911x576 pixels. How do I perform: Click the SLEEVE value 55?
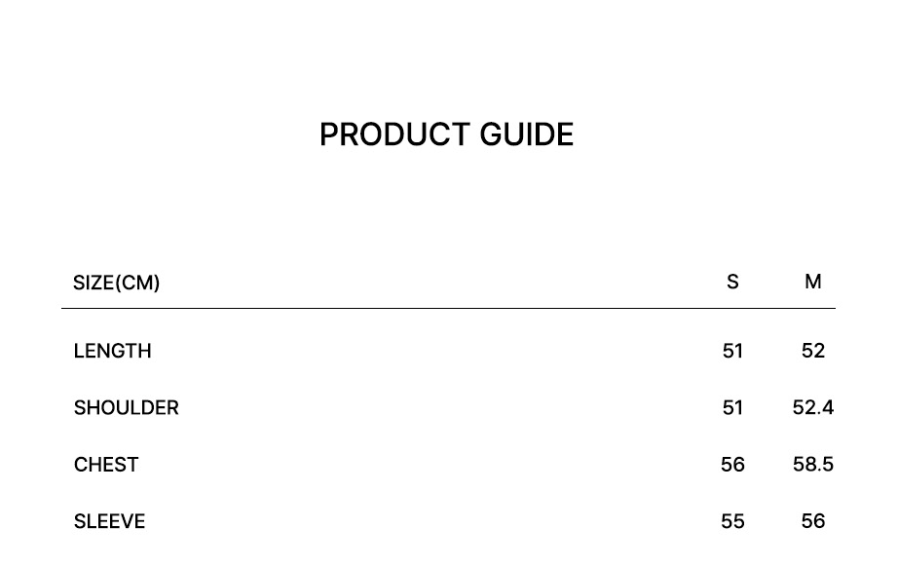coord(733,522)
